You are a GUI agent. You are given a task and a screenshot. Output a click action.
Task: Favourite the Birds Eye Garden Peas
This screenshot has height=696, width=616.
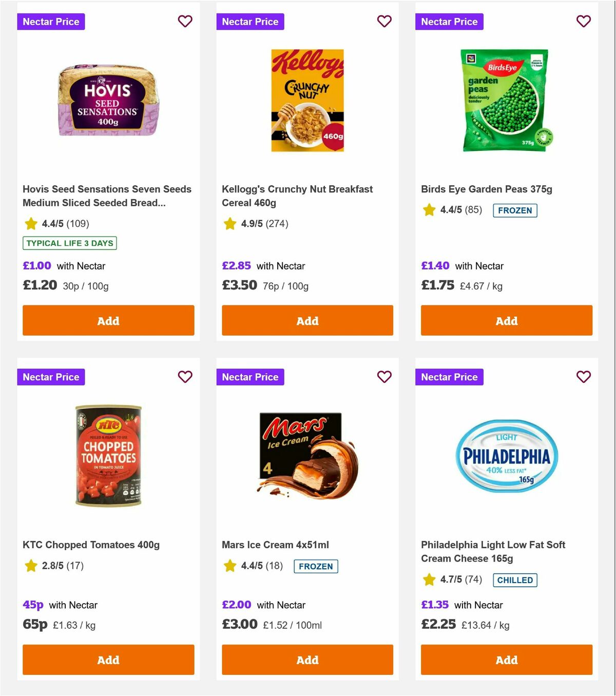click(583, 22)
